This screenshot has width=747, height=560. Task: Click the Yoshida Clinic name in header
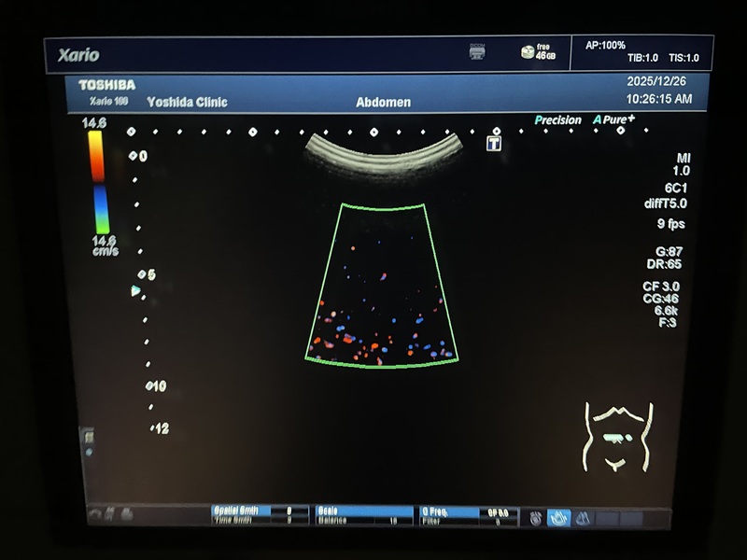click(187, 103)
